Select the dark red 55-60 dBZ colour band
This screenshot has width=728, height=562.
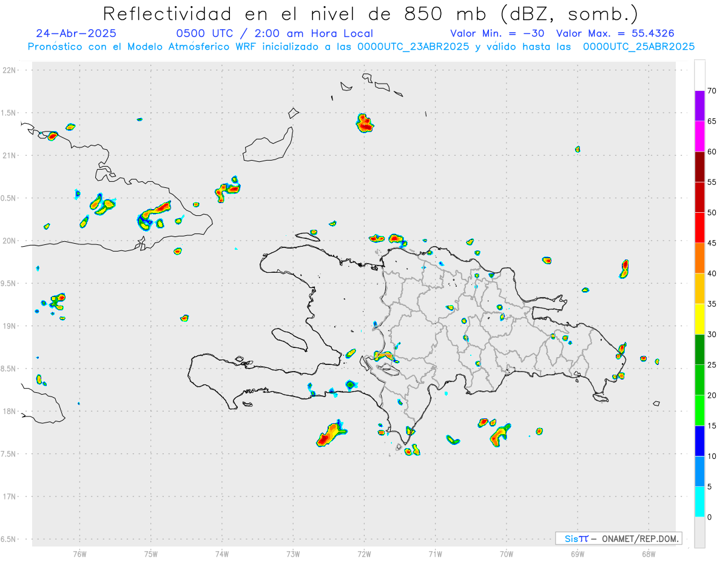pyautogui.click(x=699, y=167)
